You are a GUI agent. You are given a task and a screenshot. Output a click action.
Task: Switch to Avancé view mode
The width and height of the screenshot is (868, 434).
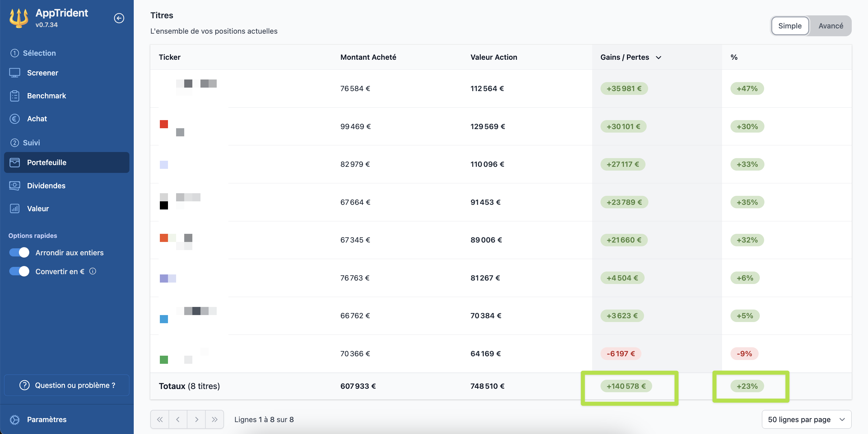pyautogui.click(x=831, y=26)
